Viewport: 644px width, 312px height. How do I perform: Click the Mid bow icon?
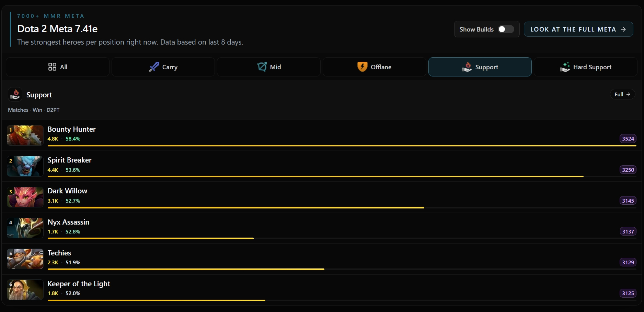pos(262,67)
